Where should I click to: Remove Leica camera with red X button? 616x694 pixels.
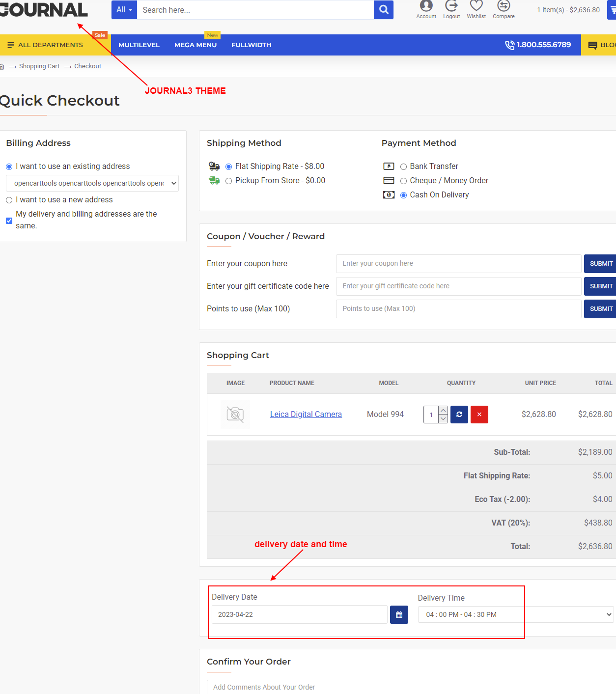[x=479, y=415]
